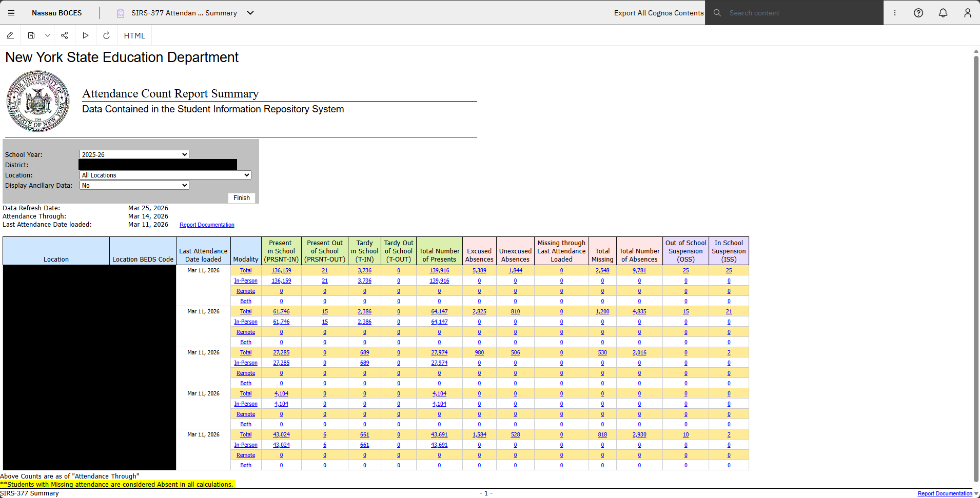Screen dimensions: 980x498
Task: Click the 61,746 Total row value
Action: (x=281, y=311)
